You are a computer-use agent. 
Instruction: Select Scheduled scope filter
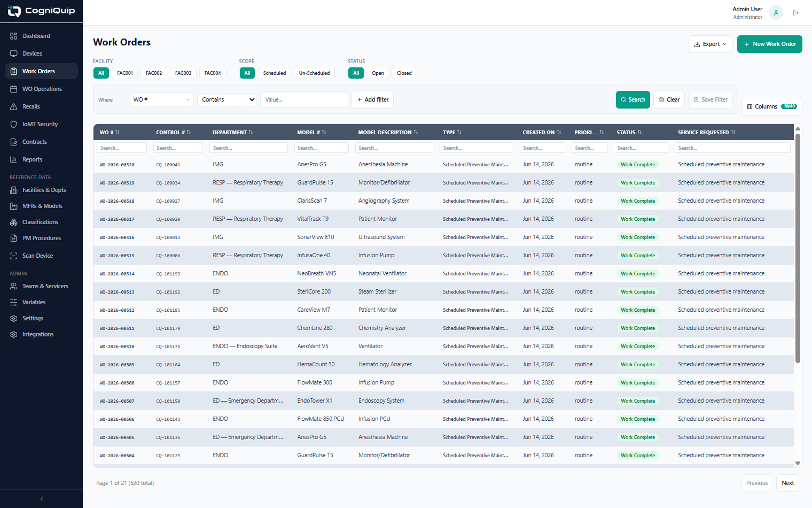point(275,73)
